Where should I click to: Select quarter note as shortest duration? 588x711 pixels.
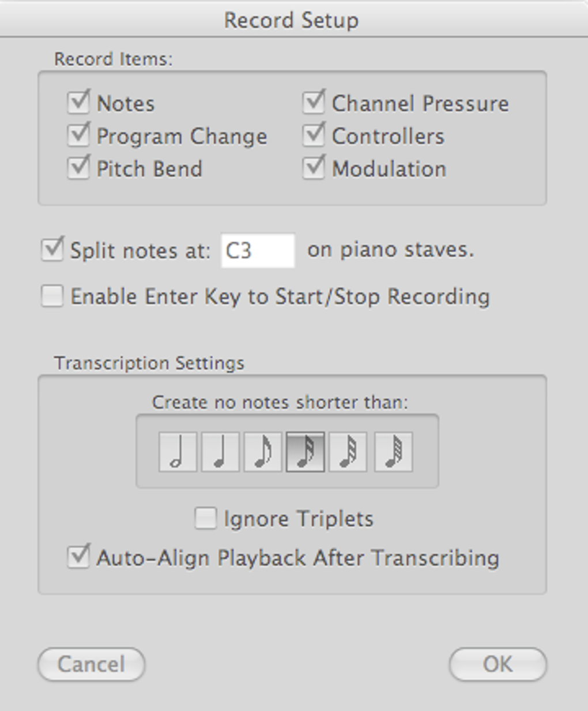220,452
